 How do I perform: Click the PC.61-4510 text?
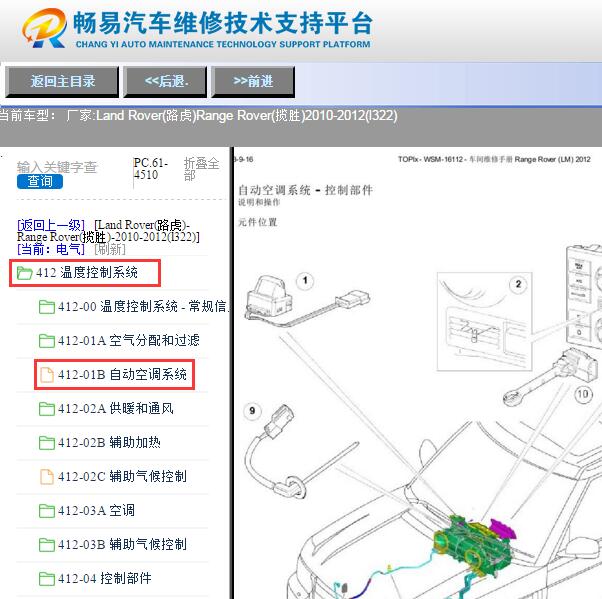pos(150,169)
